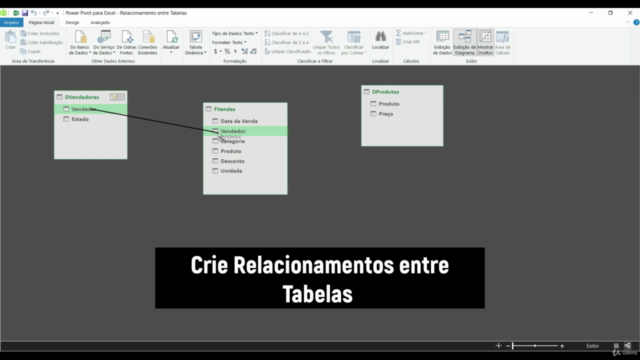The image size is (640, 360).
Task: Click De Outras Fontes icon
Action: [127, 37]
